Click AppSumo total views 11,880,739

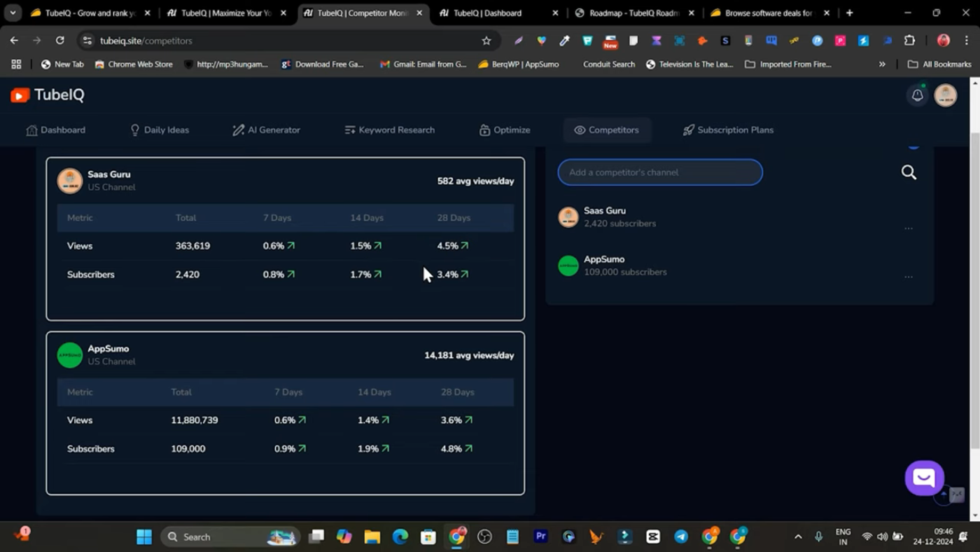[195, 420]
